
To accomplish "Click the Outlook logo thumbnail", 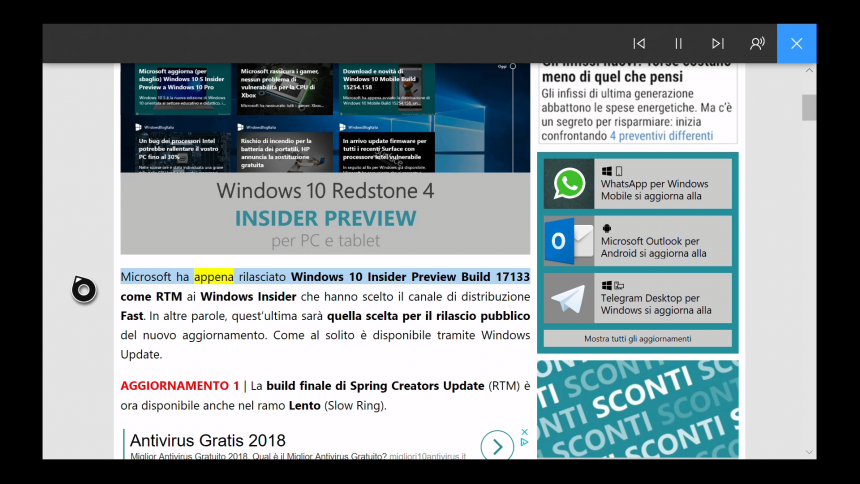I will (569, 241).
